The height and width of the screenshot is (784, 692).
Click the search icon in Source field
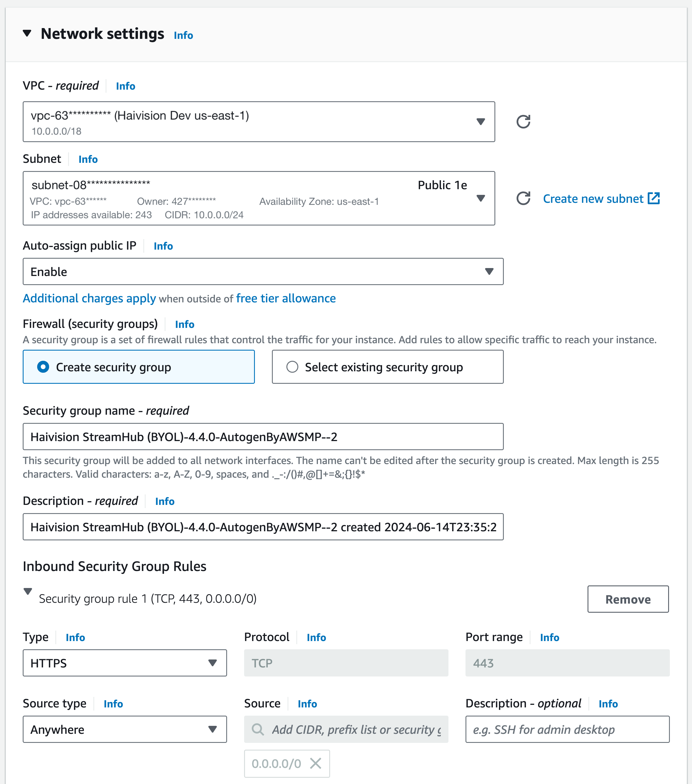[x=257, y=729]
